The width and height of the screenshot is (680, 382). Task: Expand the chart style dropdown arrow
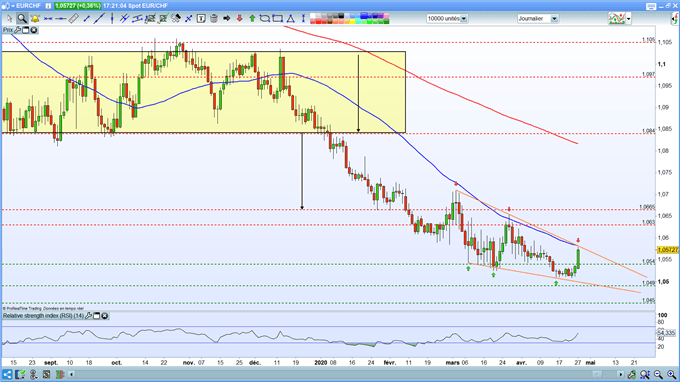[629, 19]
